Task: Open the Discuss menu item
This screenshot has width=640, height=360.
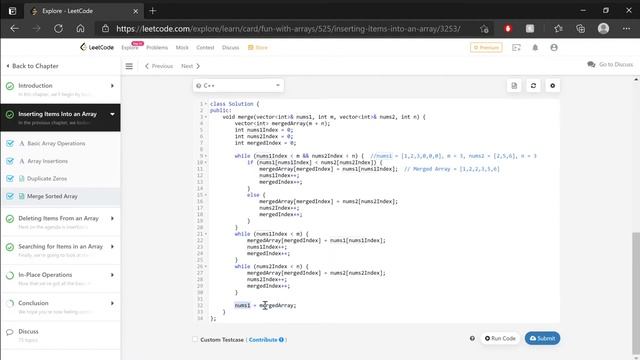Action: [x=231, y=47]
